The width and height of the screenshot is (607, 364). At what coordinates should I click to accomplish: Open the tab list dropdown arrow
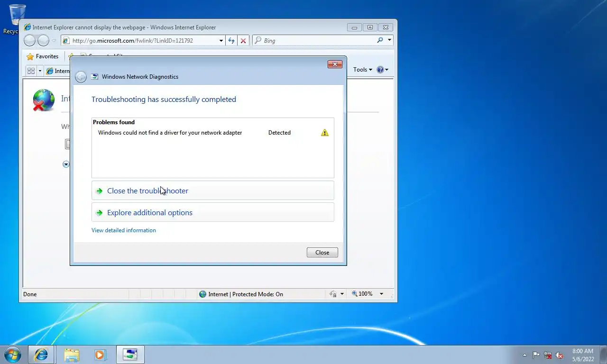(40, 71)
